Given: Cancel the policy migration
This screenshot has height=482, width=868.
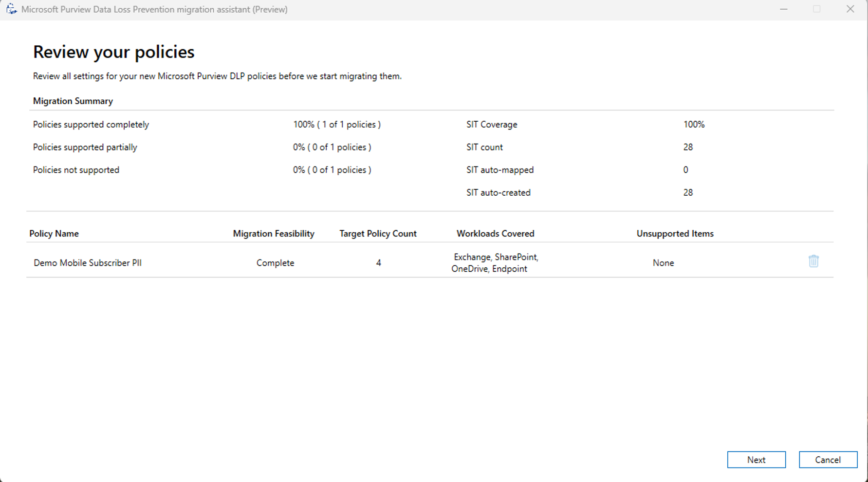Looking at the screenshot, I should click(x=828, y=460).
